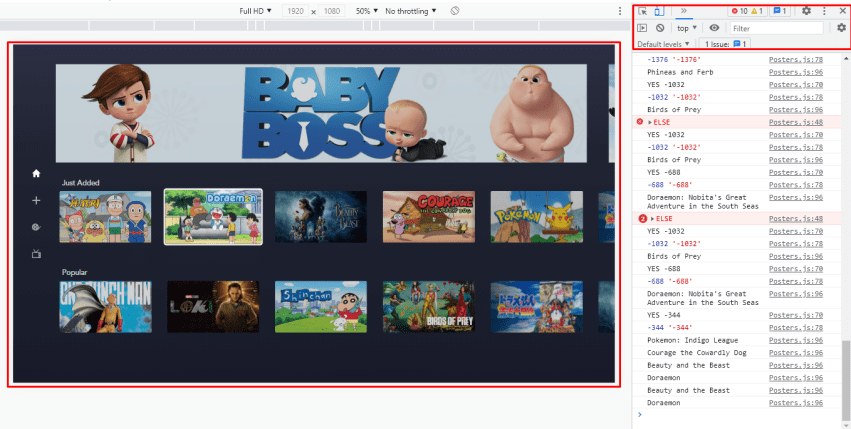The image size is (851, 429).
Task: Open the TV icon in page sidebar
Action: (36, 254)
